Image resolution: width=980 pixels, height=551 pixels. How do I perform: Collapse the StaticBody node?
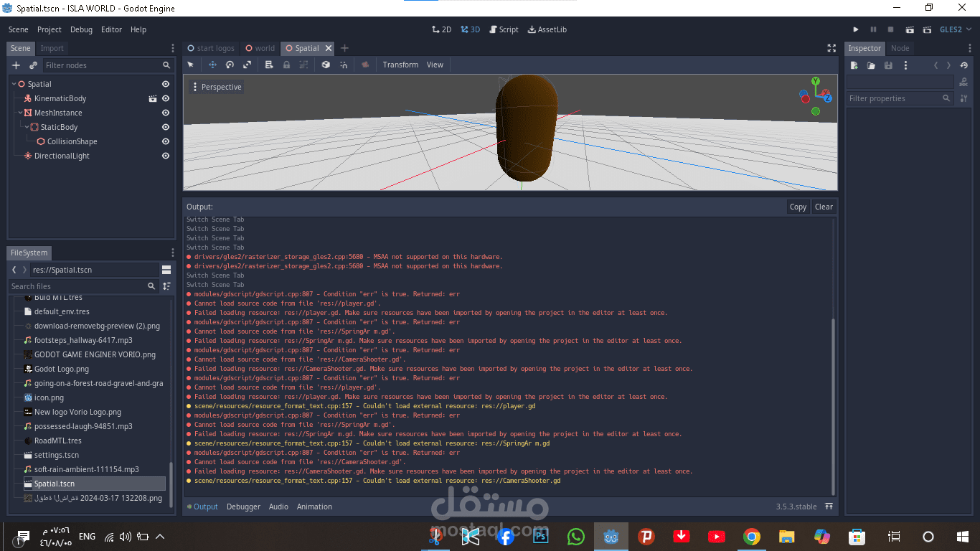(27, 127)
